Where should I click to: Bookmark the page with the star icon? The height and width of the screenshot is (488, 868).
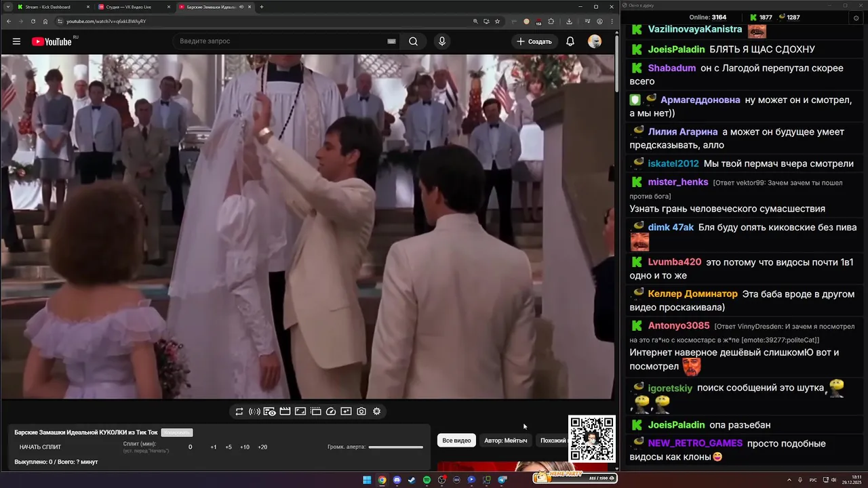click(x=497, y=21)
